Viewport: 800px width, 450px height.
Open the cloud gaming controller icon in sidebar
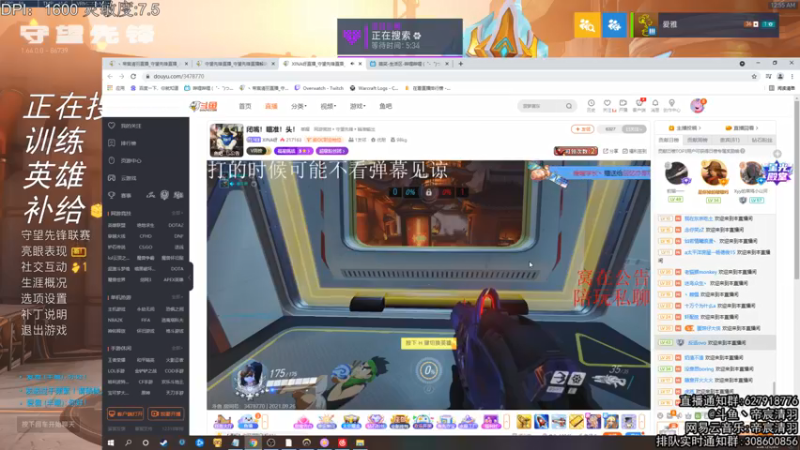click(112, 178)
